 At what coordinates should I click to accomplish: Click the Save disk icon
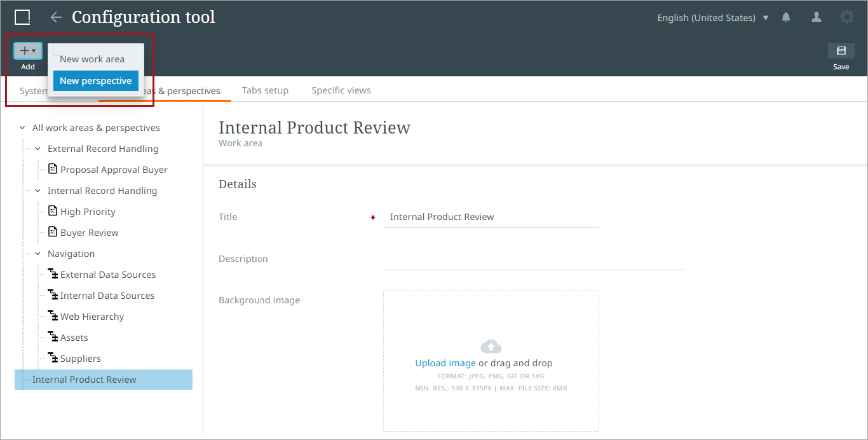pos(841,51)
